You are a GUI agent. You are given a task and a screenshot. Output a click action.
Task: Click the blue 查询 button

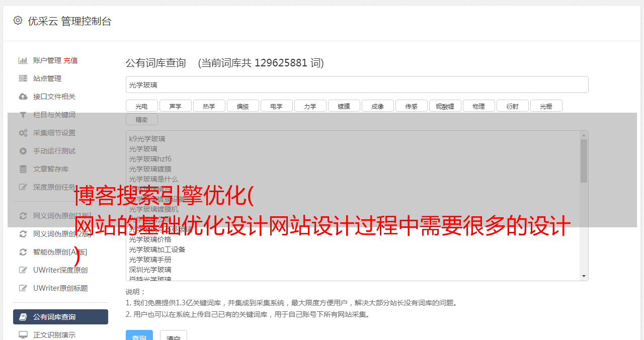139,335
